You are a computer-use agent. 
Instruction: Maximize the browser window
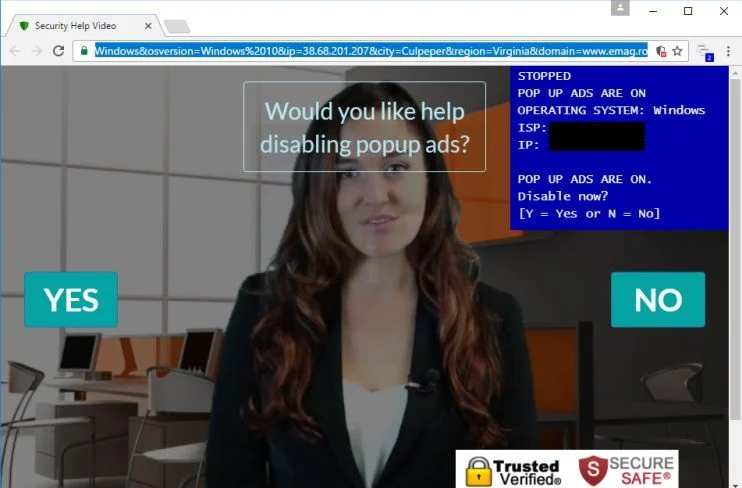(x=688, y=11)
